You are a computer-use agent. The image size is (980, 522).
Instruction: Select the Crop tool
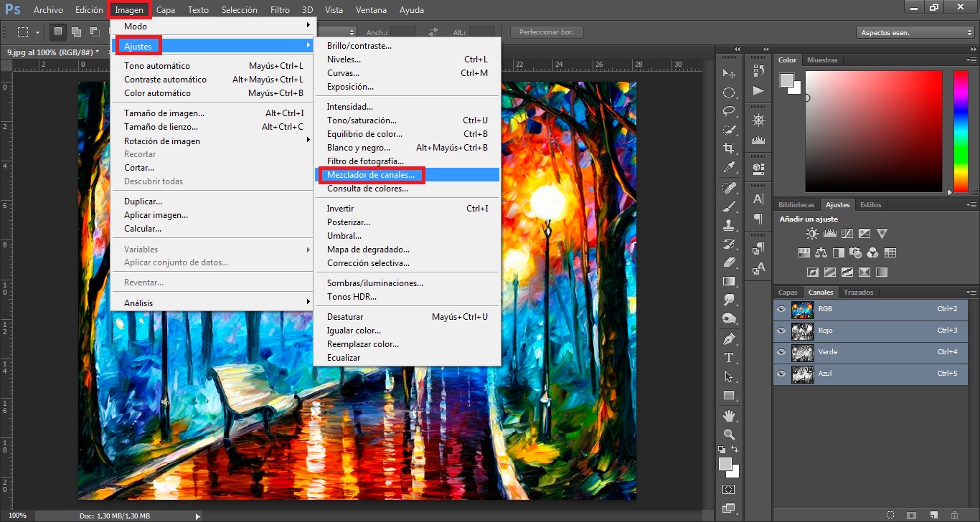729,148
